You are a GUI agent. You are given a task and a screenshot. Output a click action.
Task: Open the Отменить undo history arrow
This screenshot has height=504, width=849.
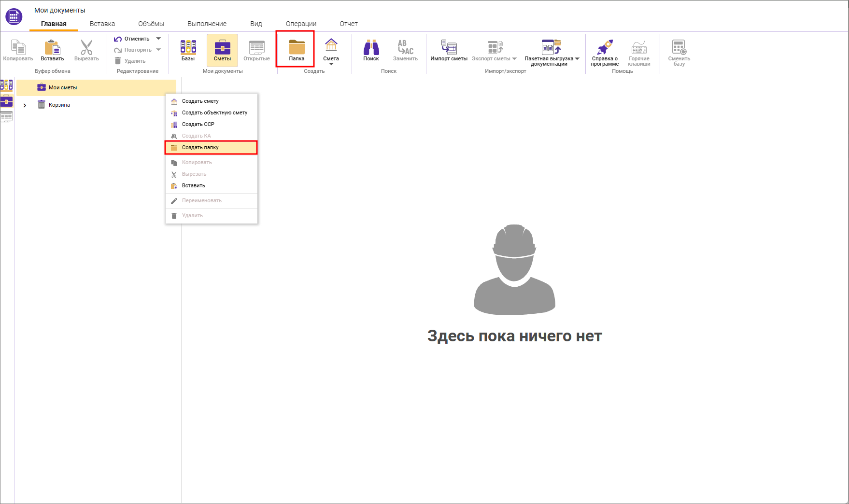pos(158,39)
